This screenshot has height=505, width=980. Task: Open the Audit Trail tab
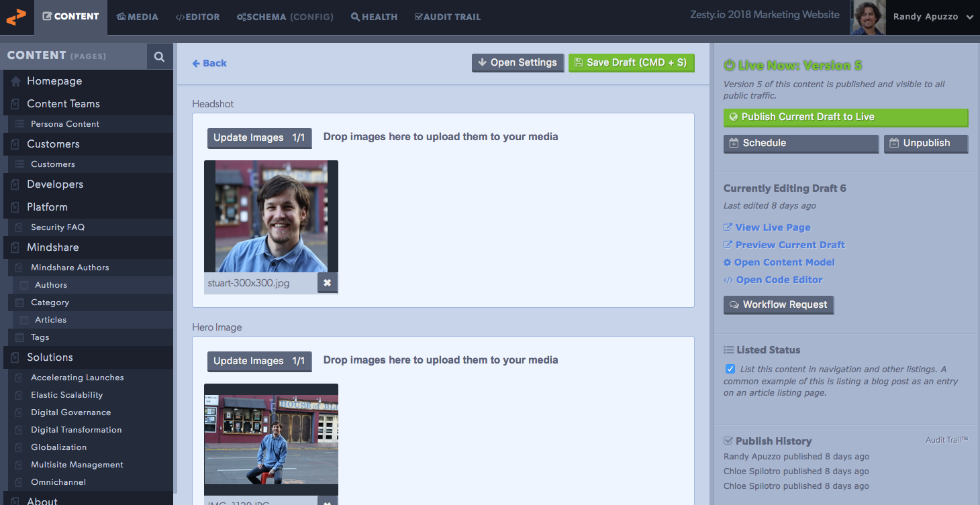coord(447,17)
